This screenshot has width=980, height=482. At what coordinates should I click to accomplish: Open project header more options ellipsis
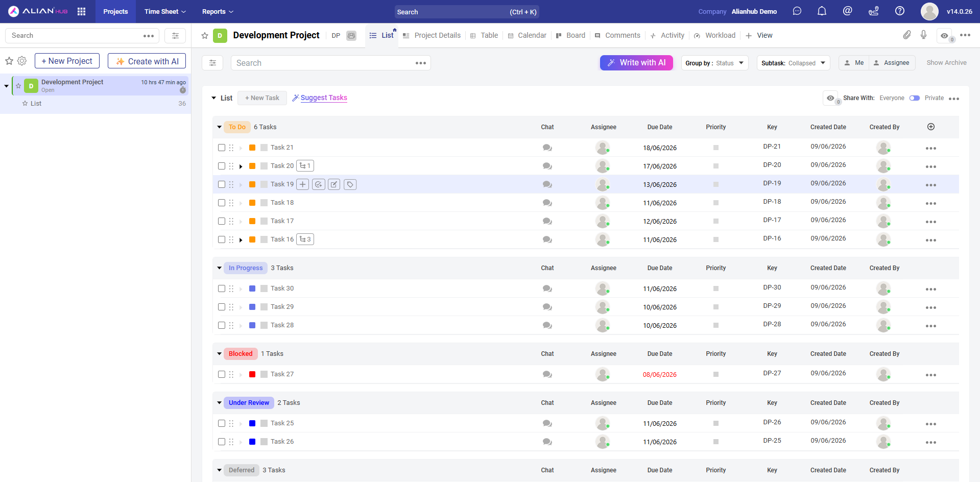(965, 35)
